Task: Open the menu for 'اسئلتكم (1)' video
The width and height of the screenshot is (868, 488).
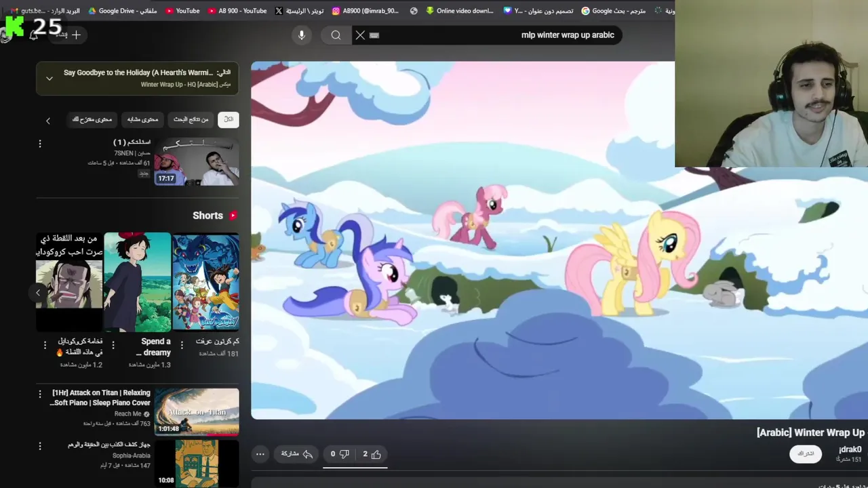Action: tap(40, 144)
